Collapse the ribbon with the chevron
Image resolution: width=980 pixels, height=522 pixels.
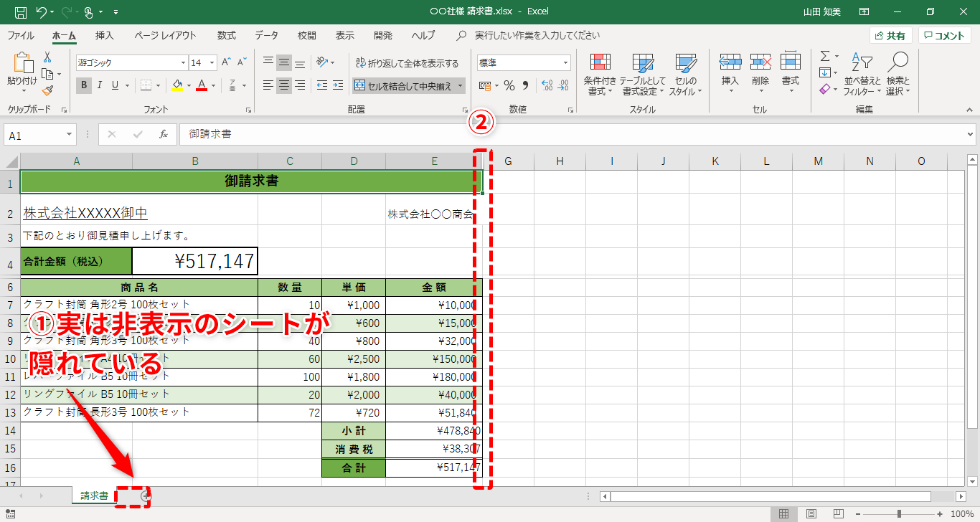(969, 110)
